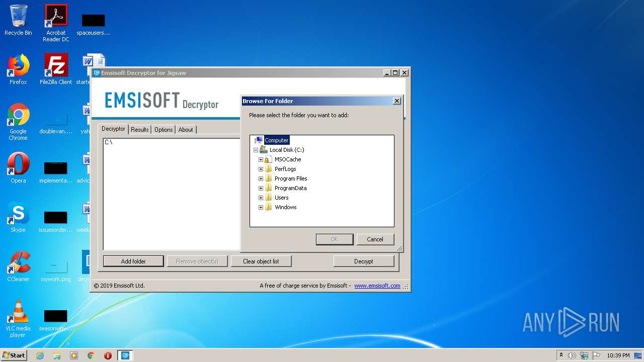Image resolution: width=644 pixels, height=362 pixels.
Task: Visit the www.emsisoft.com link
Action: coord(377,286)
